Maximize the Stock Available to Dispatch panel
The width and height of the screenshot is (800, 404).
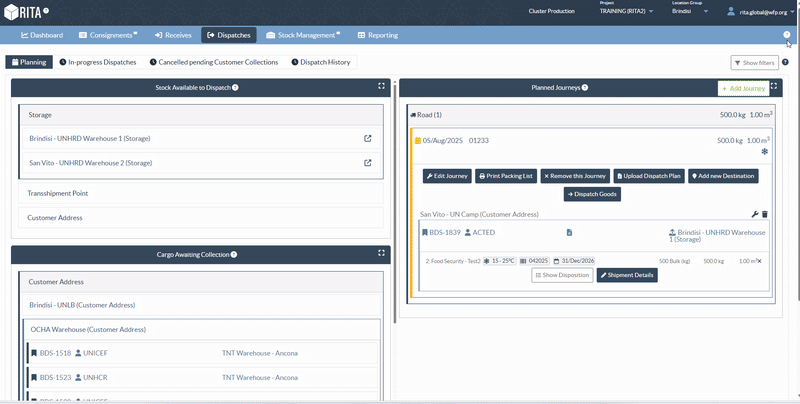[x=382, y=87]
